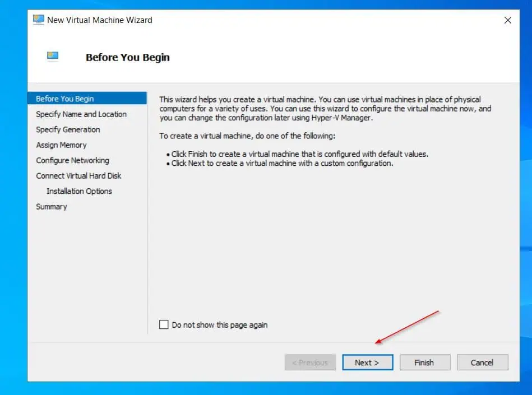This screenshot has height=395, width=532.
Task: Click 'To create a virtual machine' sentence
Action: pyautogui.click(x=247, y=136)
